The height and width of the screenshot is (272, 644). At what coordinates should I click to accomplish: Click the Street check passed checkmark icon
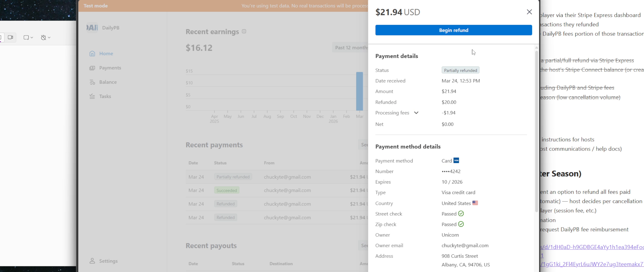coord(461,214)
